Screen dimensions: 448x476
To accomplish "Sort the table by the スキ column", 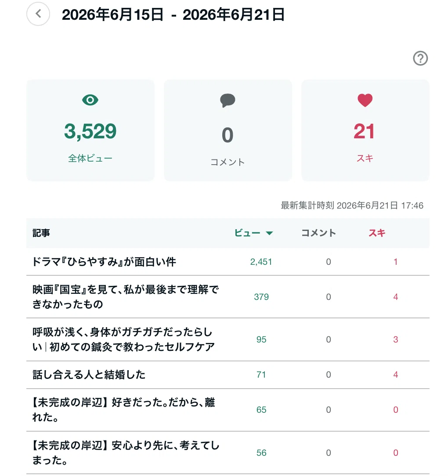I will pyautogui.click(x=377, y=233).
